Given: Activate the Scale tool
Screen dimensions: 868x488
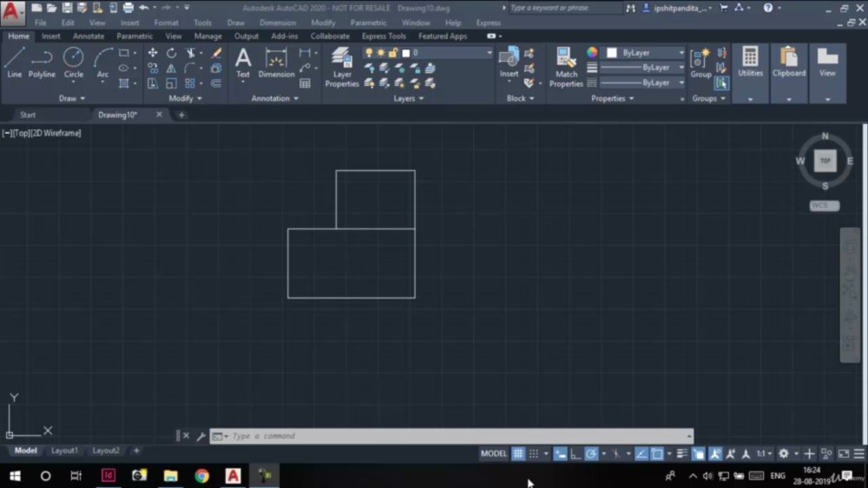Looking at the screenshot, I should [171, 83].
